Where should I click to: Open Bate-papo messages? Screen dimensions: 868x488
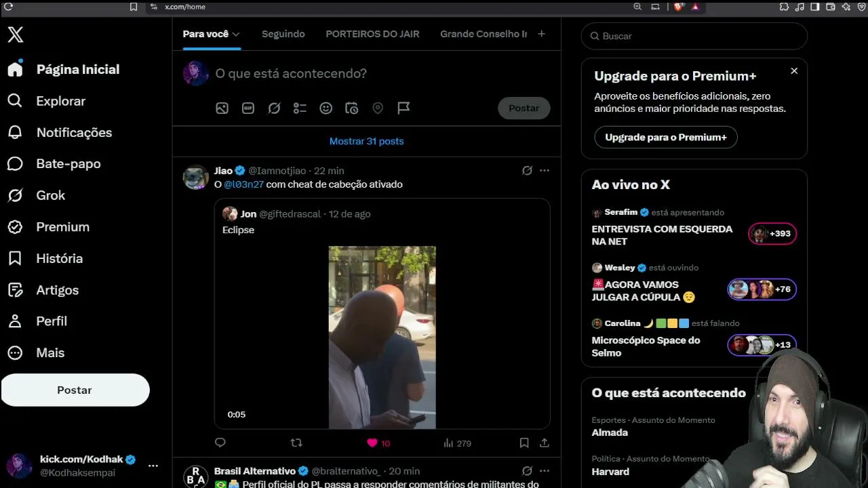(x=54, y=163)
